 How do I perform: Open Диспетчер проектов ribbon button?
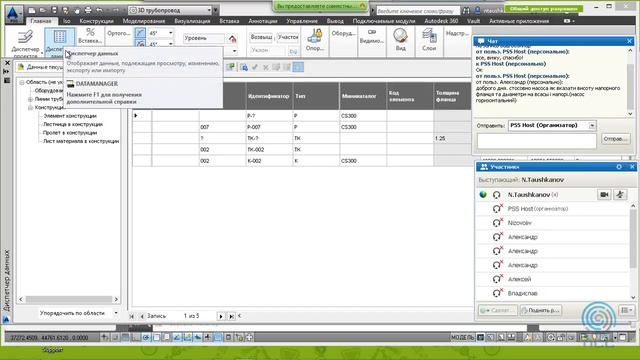click(25, 42)
